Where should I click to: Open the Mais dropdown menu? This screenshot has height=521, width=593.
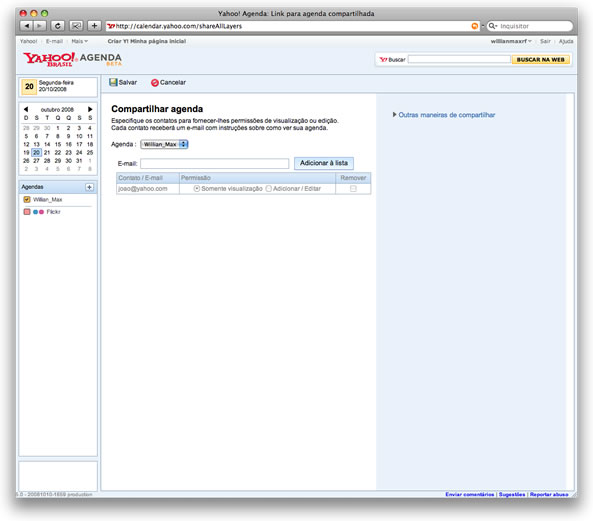coord(79,41)
